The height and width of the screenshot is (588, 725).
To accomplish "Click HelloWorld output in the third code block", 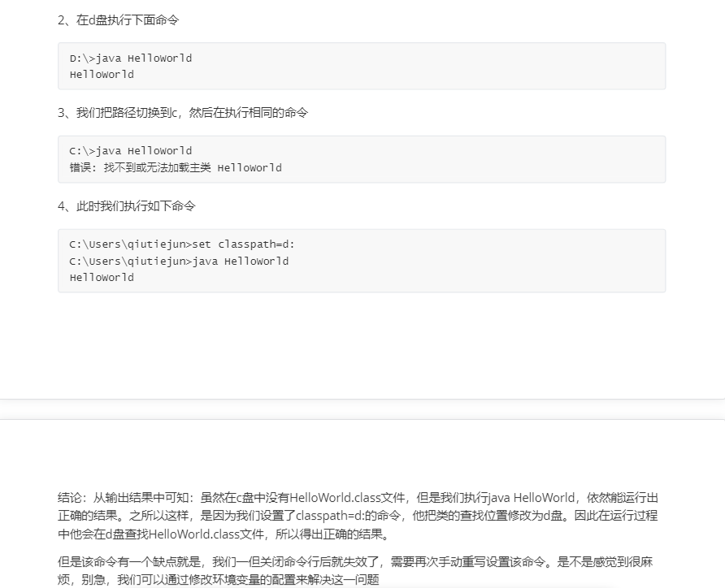I will pyautogui.click(x=102, y=278).
